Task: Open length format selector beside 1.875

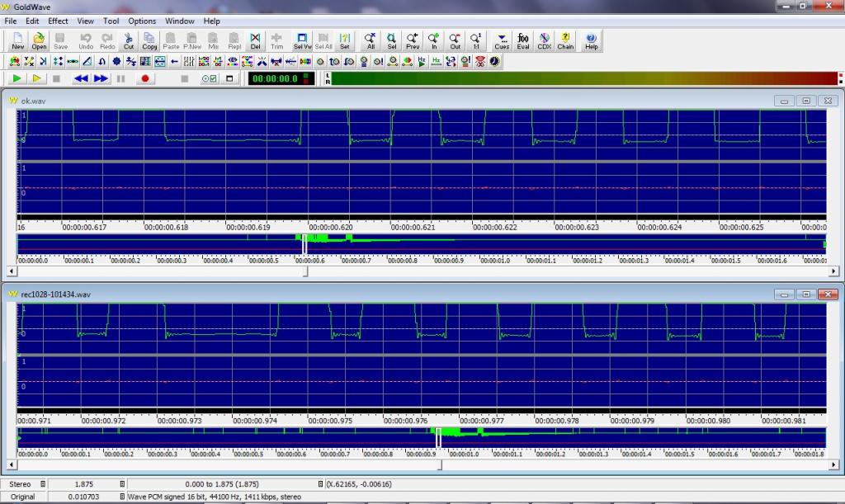Action: tap(122, 484)
